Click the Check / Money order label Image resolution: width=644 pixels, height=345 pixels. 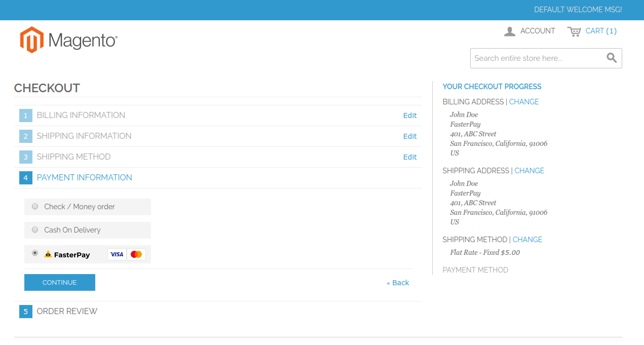(x=80, y=207)
